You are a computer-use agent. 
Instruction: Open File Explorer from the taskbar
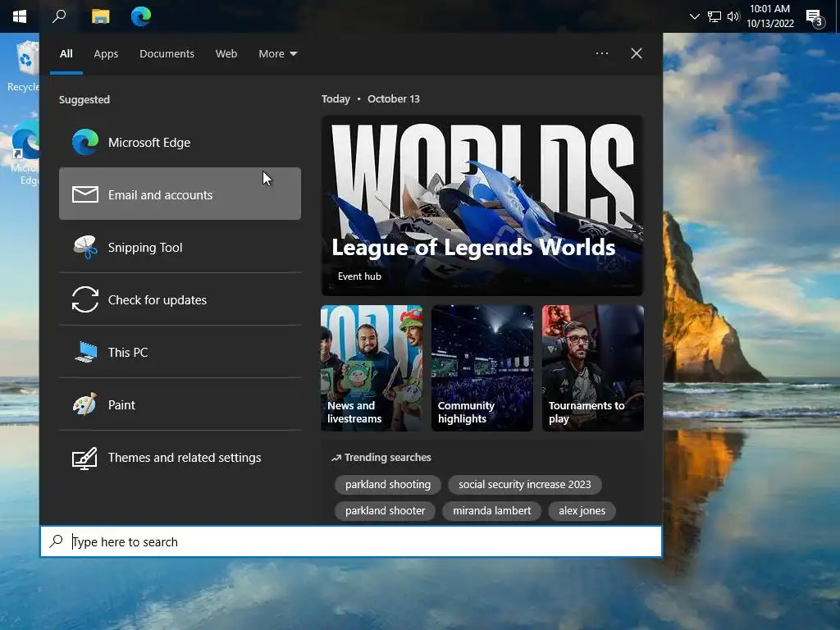[x=100, y=16]
